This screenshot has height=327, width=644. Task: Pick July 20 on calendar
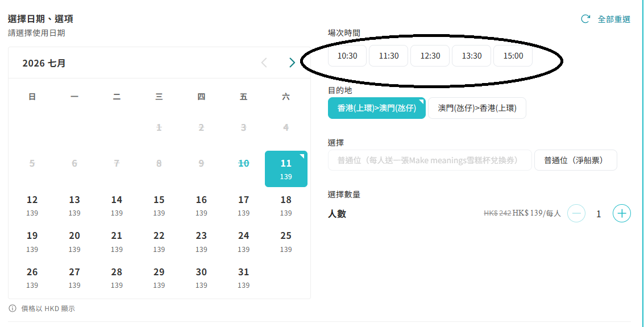pyautogui.click(x=74, y=241)
